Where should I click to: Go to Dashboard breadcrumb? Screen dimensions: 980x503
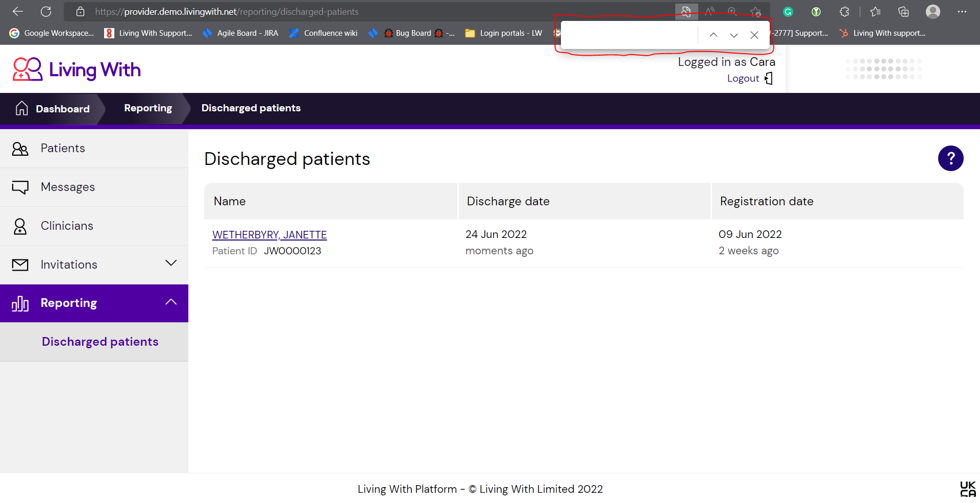tap(62, 109)
